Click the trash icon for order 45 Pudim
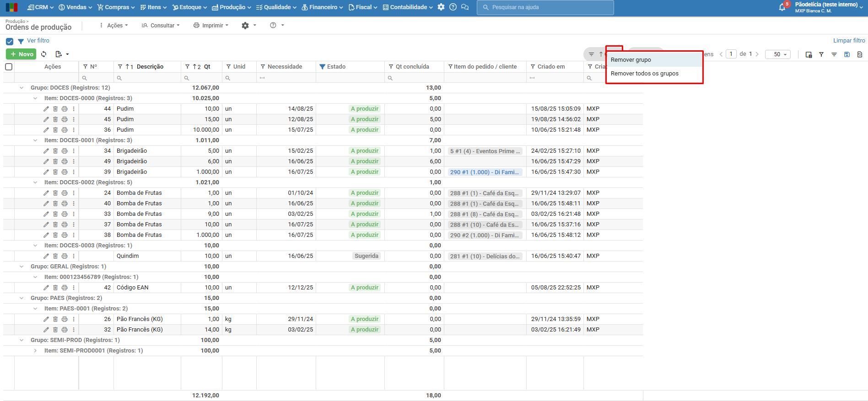The image size is (868, 401). pyautogui.click(x=55, y=119)
